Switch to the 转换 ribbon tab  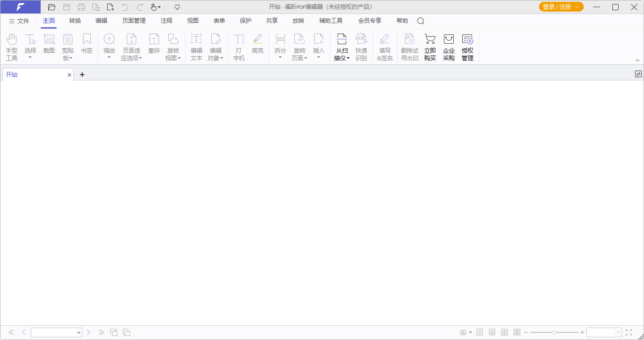pyautogui.click(x=75, y=21)
